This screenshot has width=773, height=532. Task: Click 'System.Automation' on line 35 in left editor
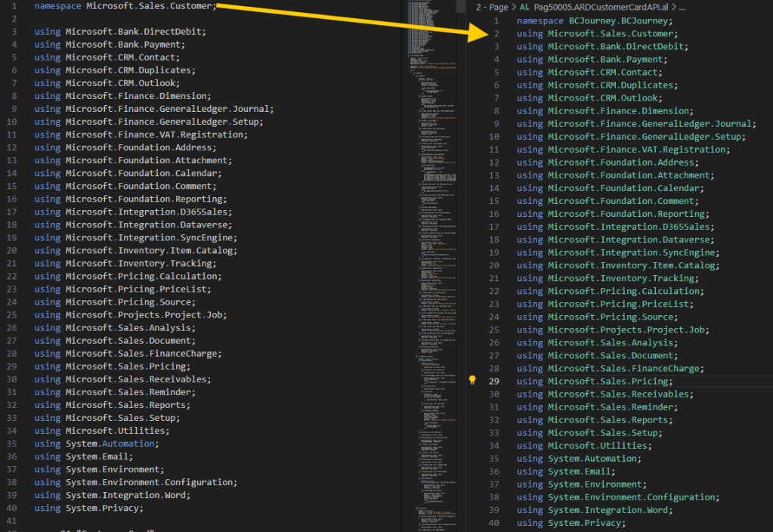point(112,444)
